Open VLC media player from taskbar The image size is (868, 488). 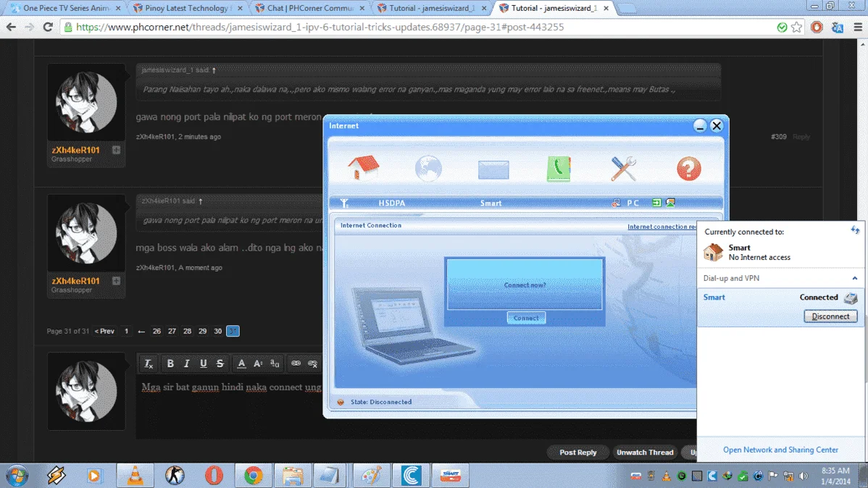(x=135, y=475)
